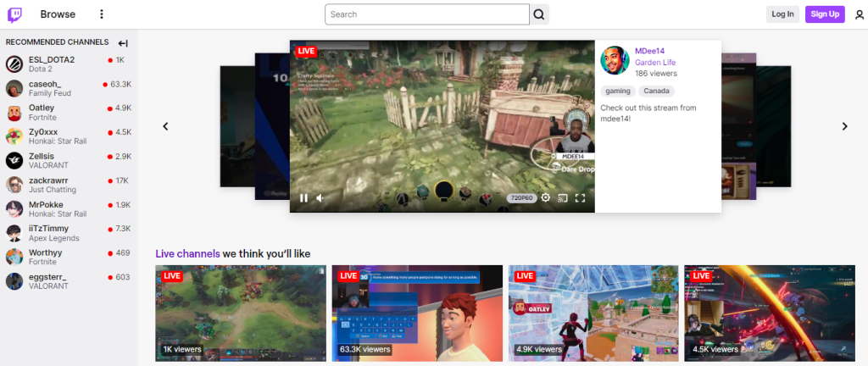Select the gaming tag

(x=618, y=91)
